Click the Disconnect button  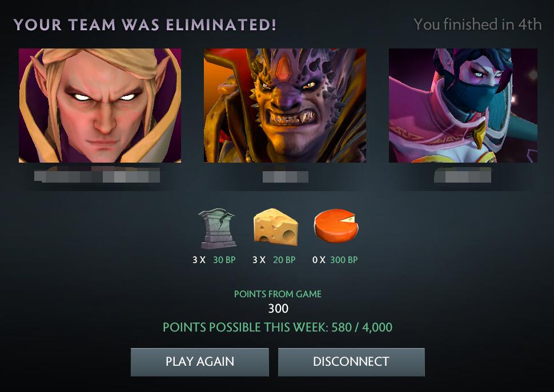click(351, 362)
